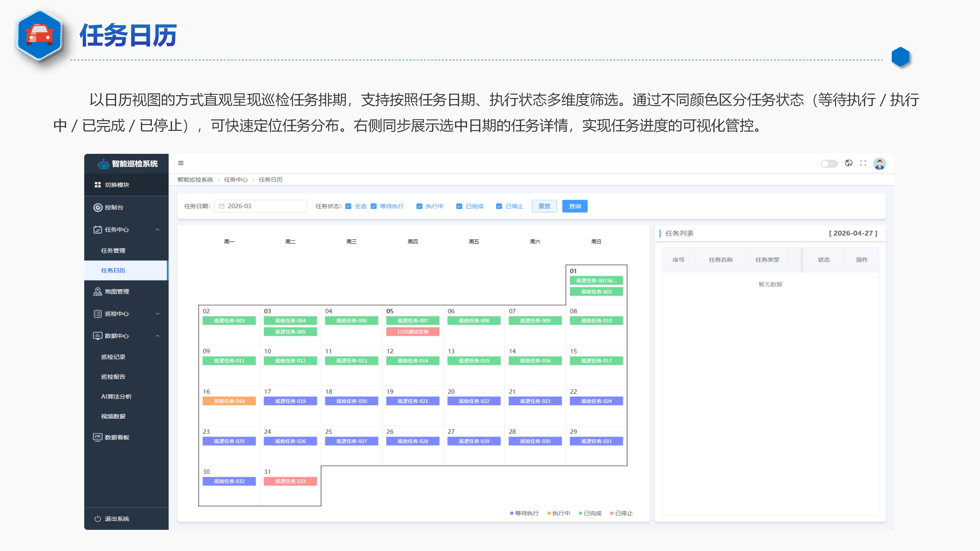Click the red 已停止 legend dot
The width and height of the screenshot is (980, 551).
point(612,513)
